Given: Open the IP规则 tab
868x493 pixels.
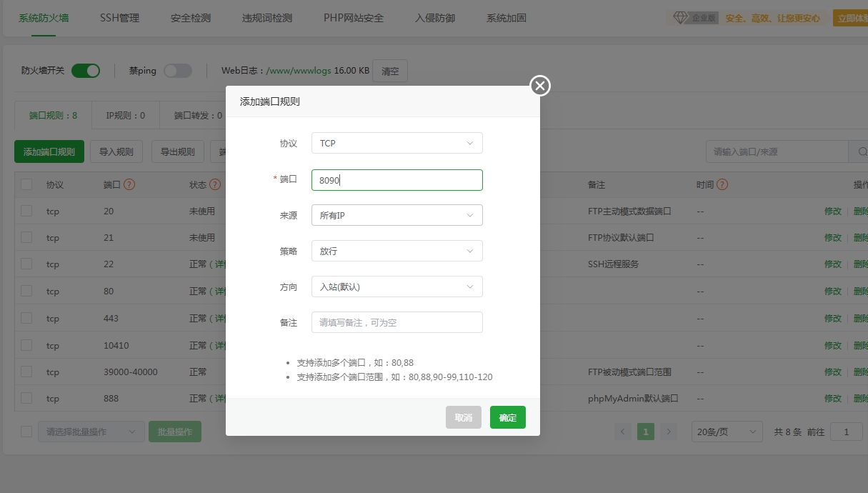Looking at the screenshot, I should tap(125, 115).
